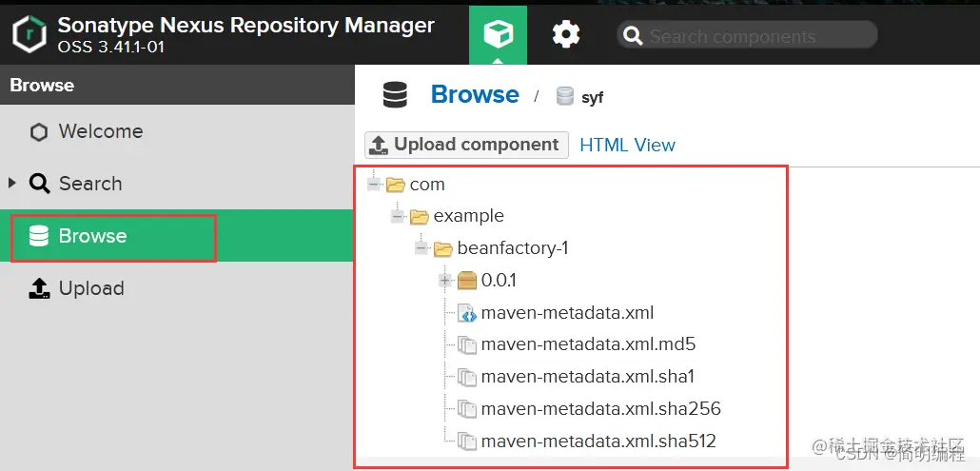Click the Sonatype Nexus logo icon

29,34
